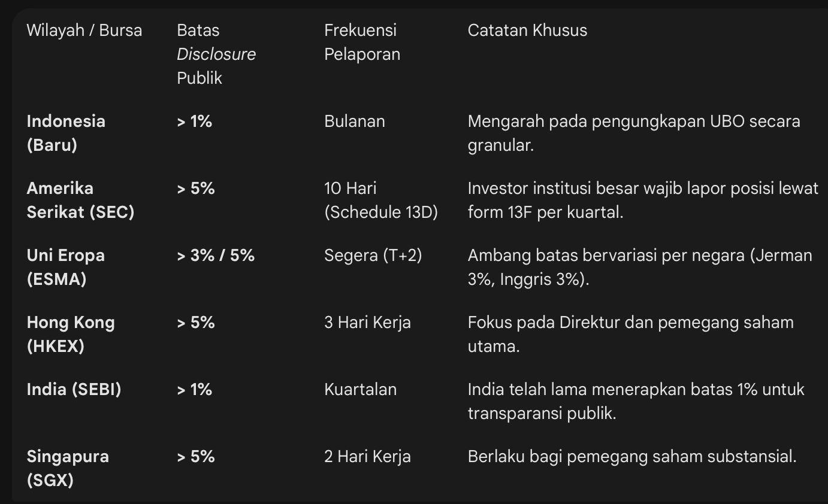The width and height of the screenshot is (828, 504).
Task: Click the note about UBO disclosure
Action: click(633, 133)
